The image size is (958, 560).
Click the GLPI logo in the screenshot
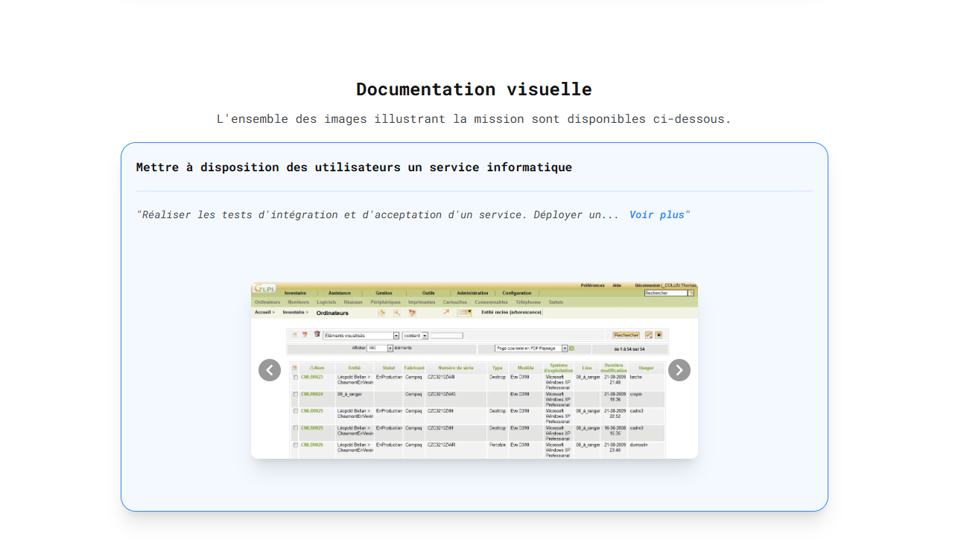(x=264, y=288)
